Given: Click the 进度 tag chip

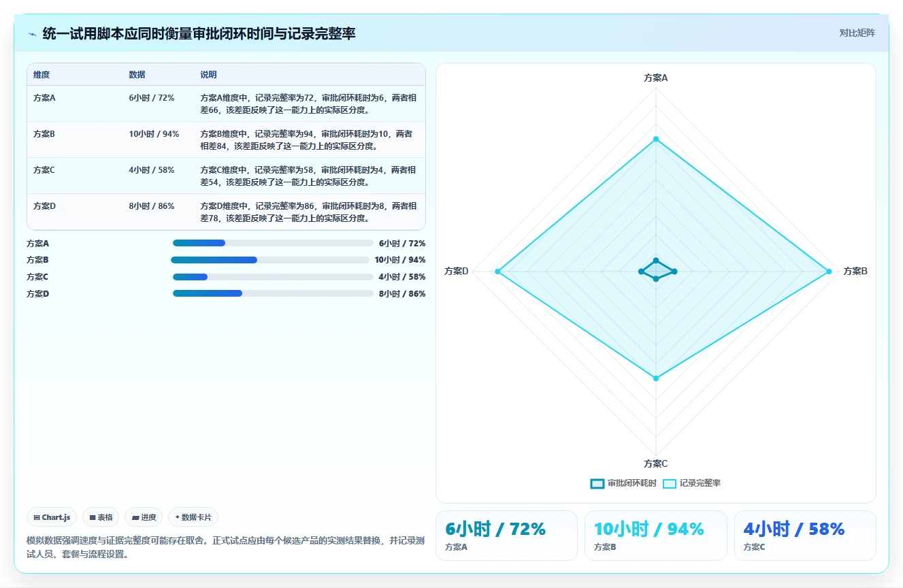Looking at the screenshot, I should point(144,517).
